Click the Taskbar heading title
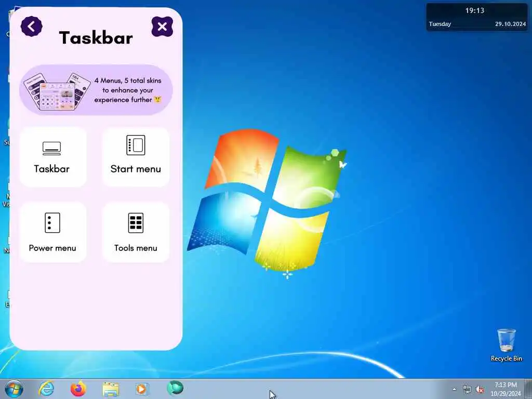 click(x=96, y=37)
